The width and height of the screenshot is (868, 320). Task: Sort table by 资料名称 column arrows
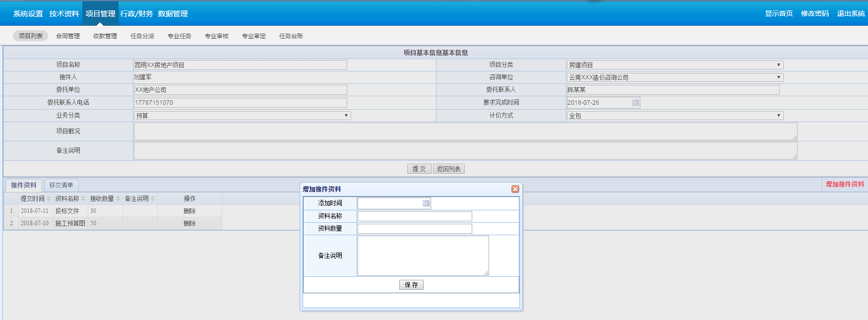tap(83, 198)
